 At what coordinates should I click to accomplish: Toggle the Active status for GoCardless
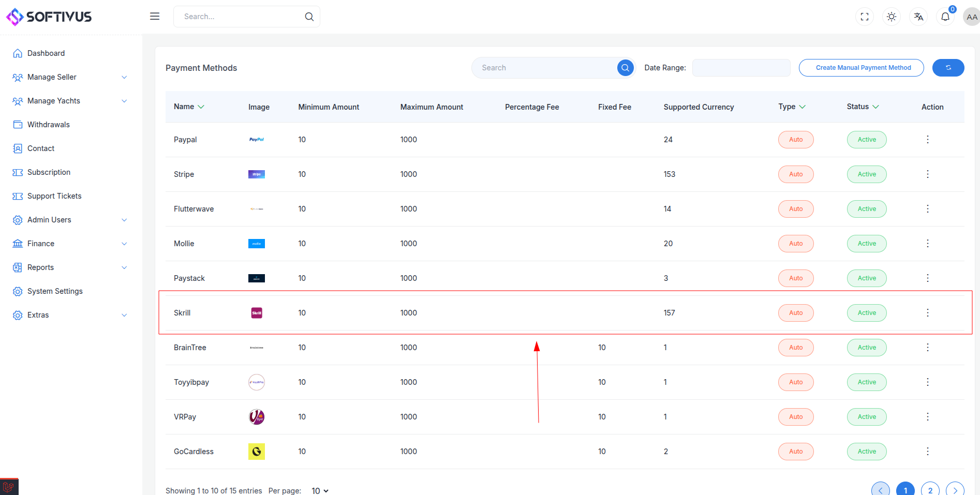[867, 452]
